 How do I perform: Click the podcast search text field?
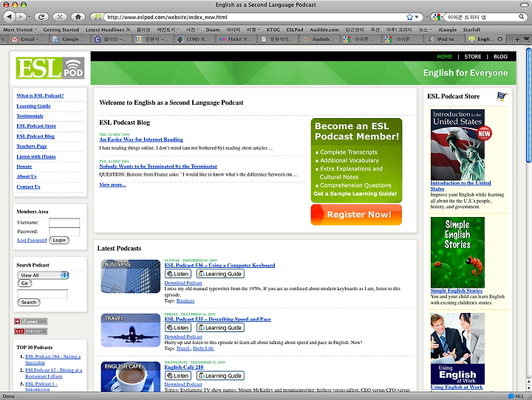coord(42,294)
